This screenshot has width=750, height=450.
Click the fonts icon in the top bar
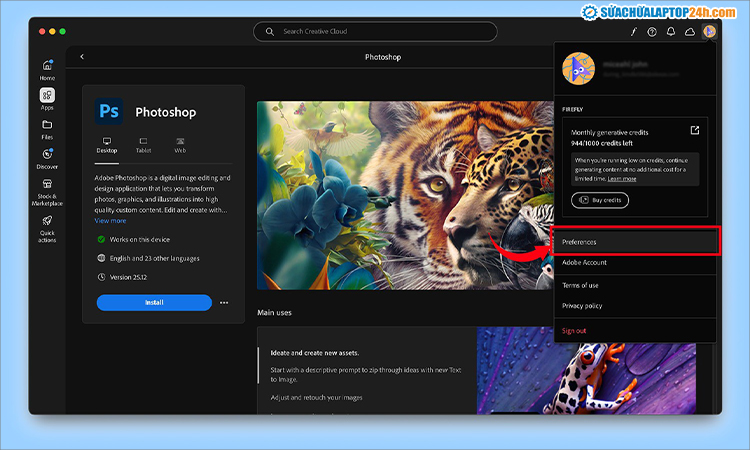click(633, 32)
